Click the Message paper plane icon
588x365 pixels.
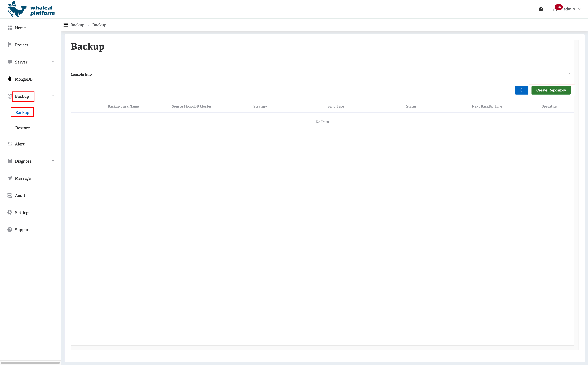[x=10, y=178]
